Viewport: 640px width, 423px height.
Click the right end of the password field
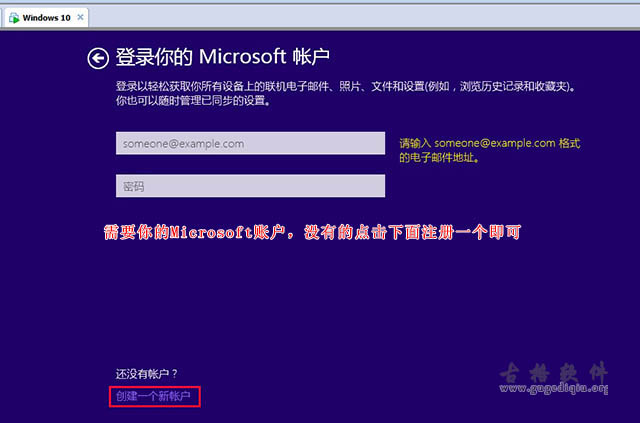pos(375,186)
